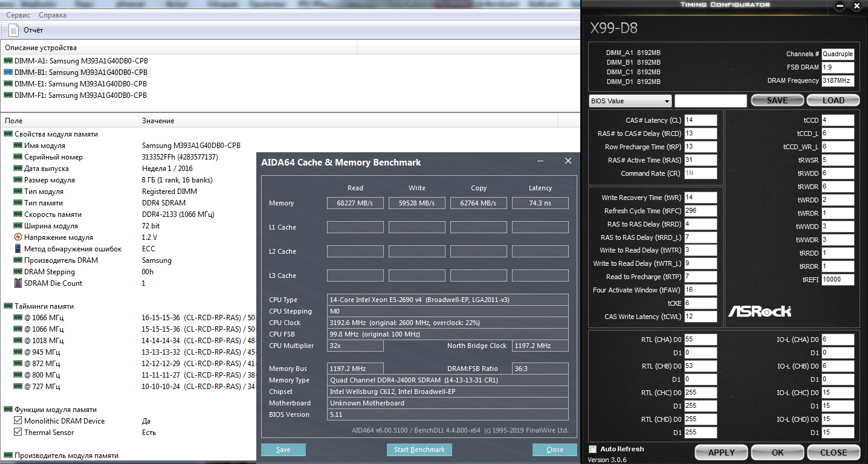Click the Row Precharge Time (tRP) field

click(701, 147)
